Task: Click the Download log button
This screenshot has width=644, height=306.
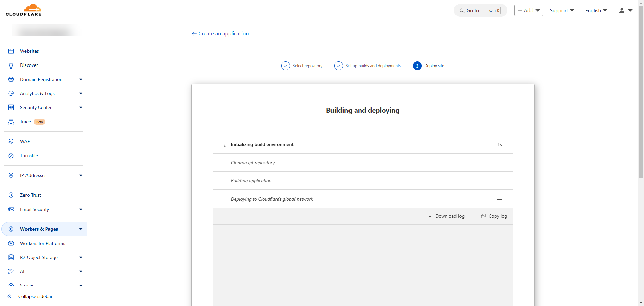Action: pos(446,216)
